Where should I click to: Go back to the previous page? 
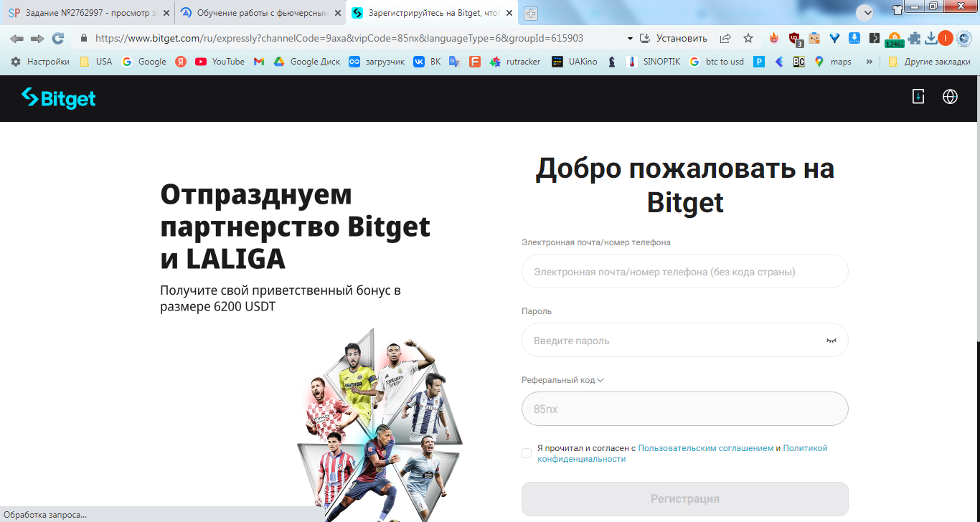pyautogui.click(x=17, y=39)
